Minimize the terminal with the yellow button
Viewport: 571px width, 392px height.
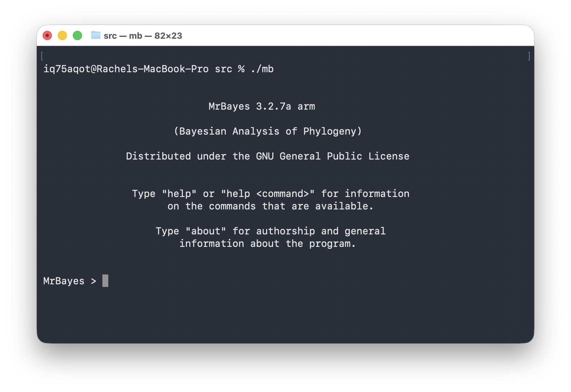pos(62,35)
